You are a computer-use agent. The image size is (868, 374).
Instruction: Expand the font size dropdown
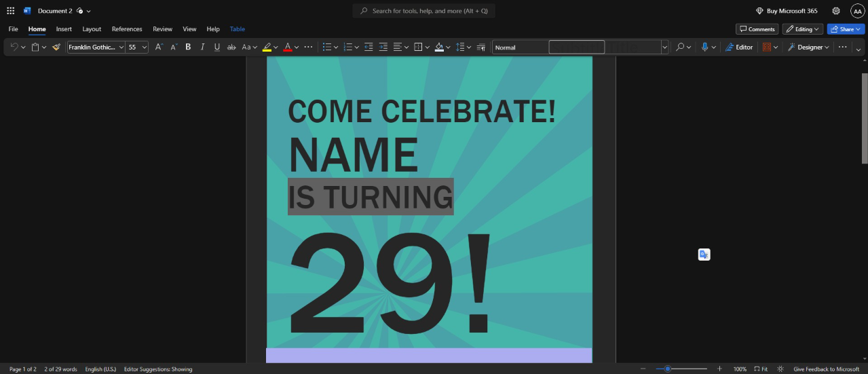(145, 48)
